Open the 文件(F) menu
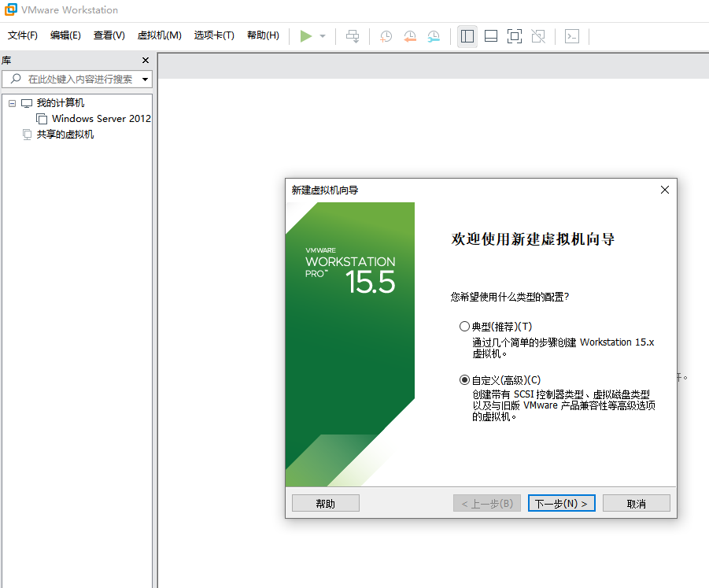 point(23,35)
